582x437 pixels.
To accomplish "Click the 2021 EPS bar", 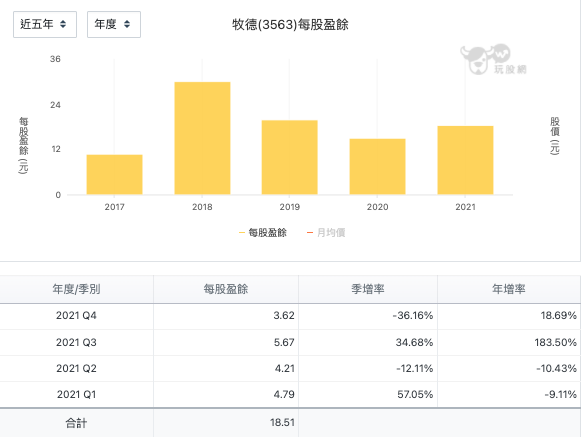I will (465, 160).
